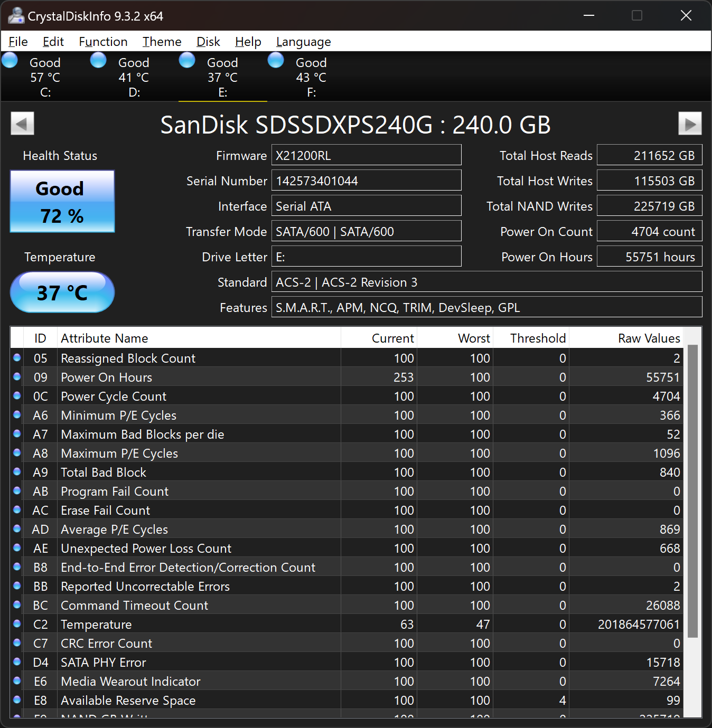Click the Serial Number field
The height and width of the screenshot is (728, 712).
tap(366, 181)
